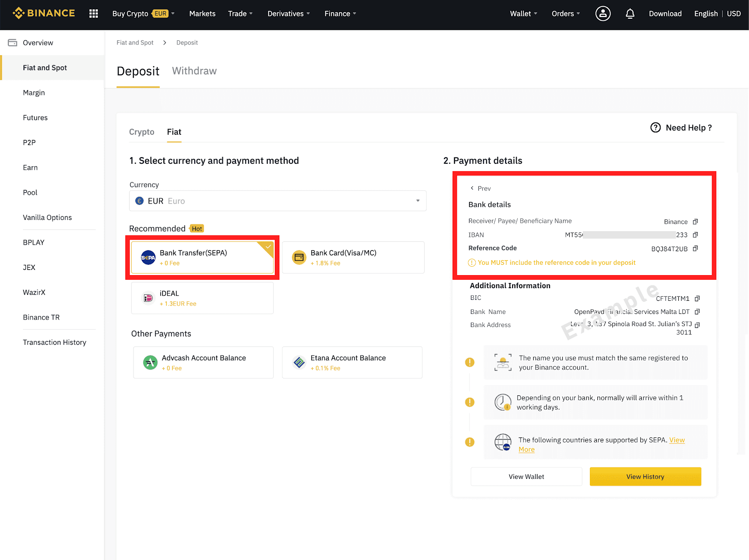
Task: Select Etana Account Balance payment
Action: point(352,362)
